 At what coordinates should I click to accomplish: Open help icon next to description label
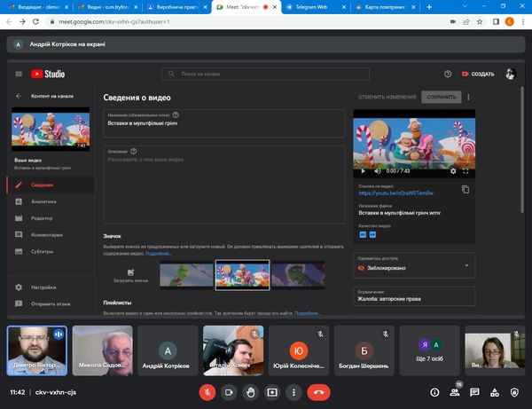point(134,152)
